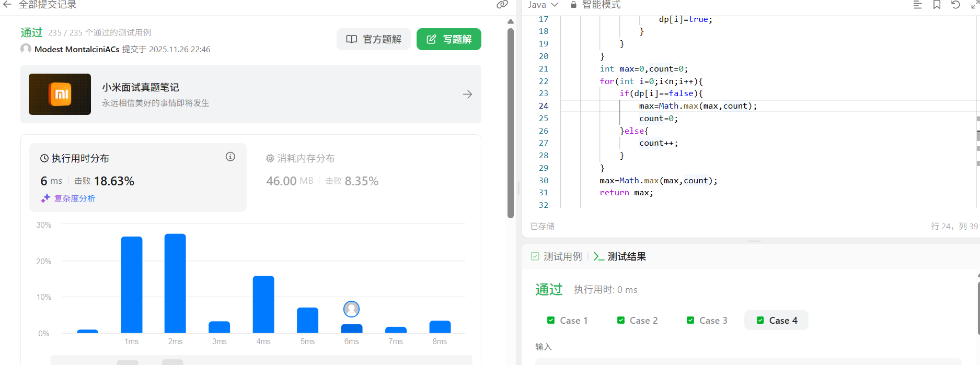Select the 8ms bar in chart
This screenshot has height=365, width=980.
440,327
